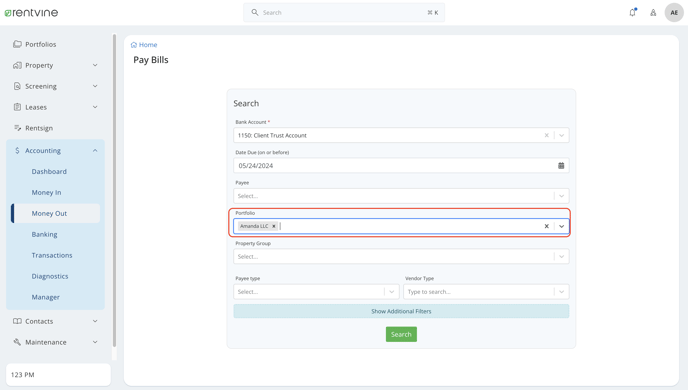Open the AE avatar menu

[674, 13]
